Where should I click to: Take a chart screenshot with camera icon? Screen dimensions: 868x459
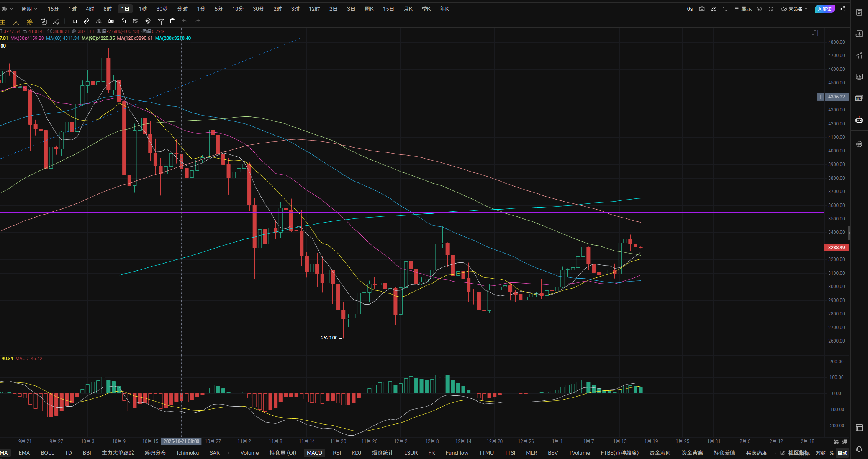tap(702, 9)
